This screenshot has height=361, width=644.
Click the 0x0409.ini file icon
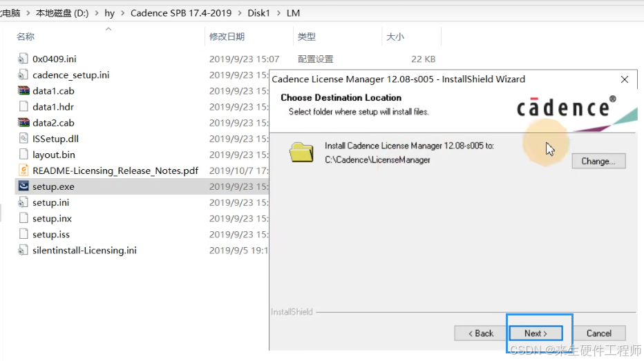click(x=23, y=59)
